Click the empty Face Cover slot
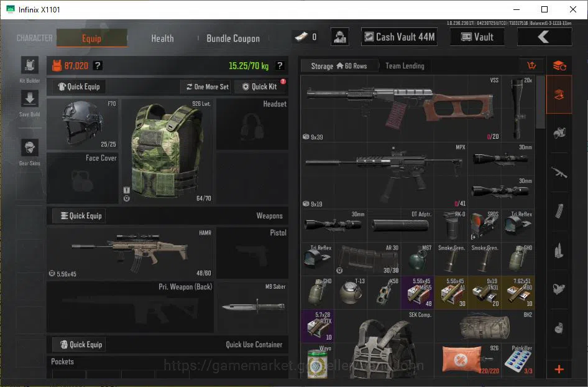 coord(83,178)
